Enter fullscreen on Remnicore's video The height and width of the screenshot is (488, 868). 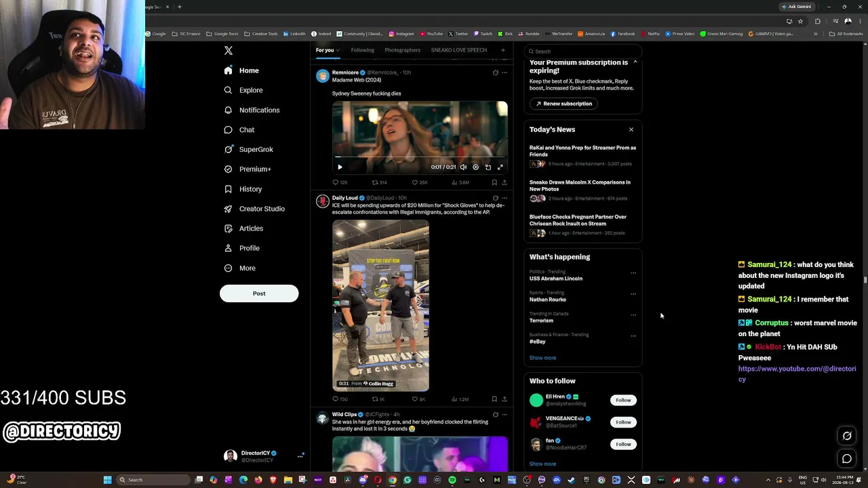coord(500,167)
